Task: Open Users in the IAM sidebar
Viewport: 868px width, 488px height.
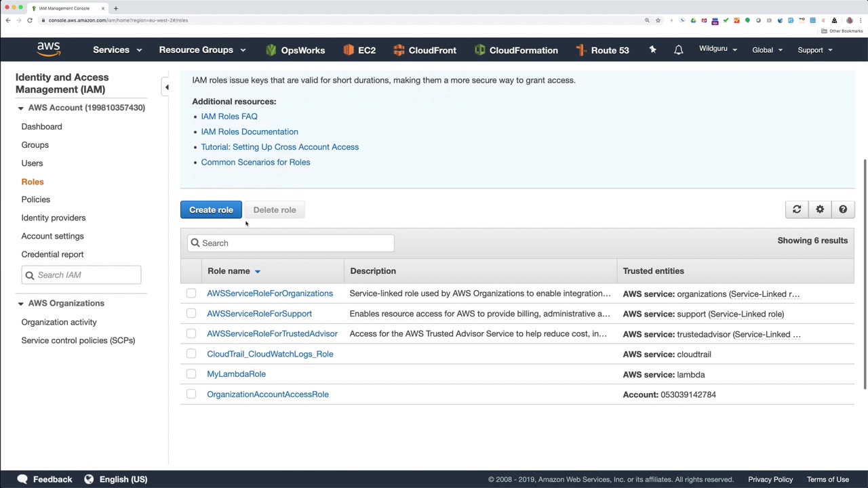Action: pos(32,163)
